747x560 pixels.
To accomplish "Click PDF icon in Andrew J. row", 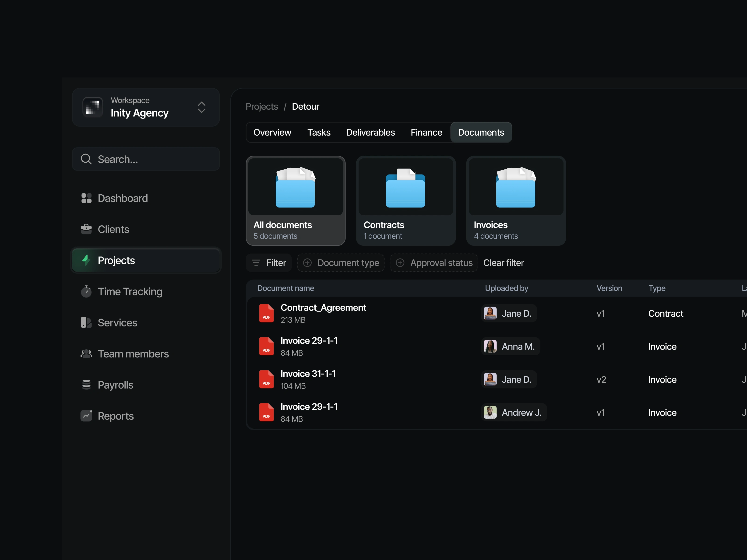I will tap(266, 413).
